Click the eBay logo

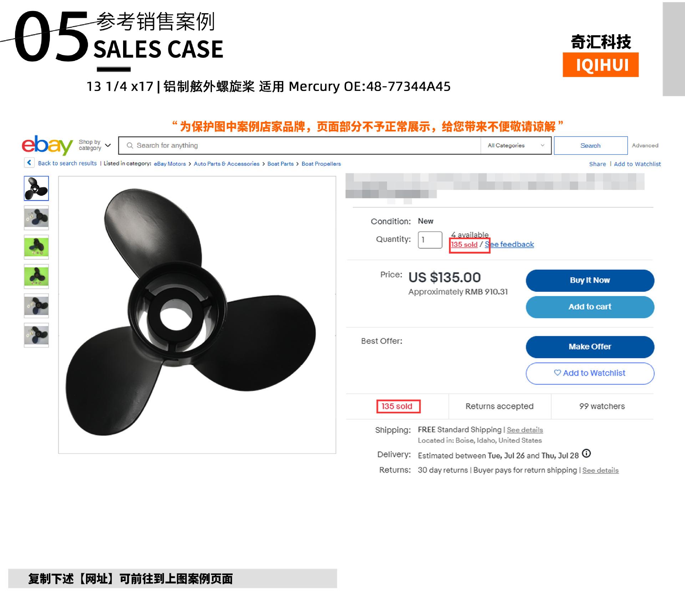(47, 145)
